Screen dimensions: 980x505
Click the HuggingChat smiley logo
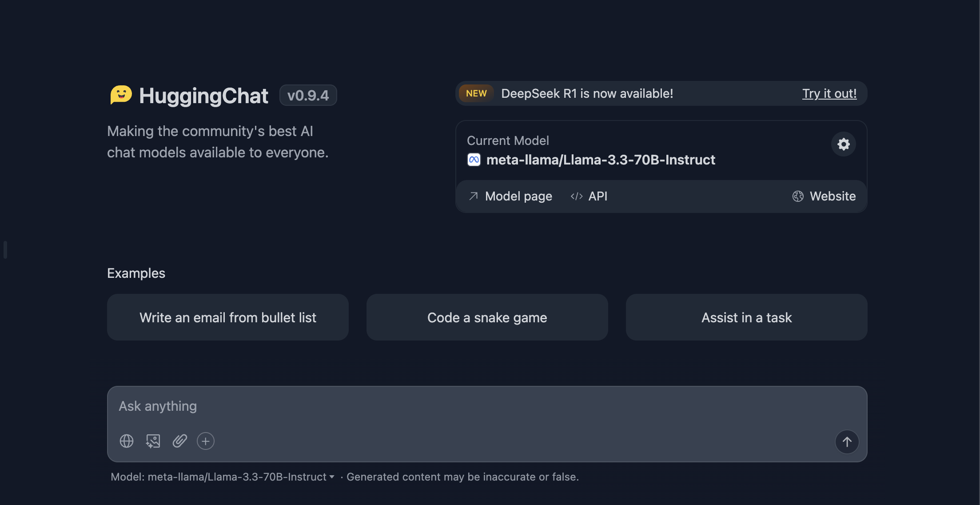121,95
